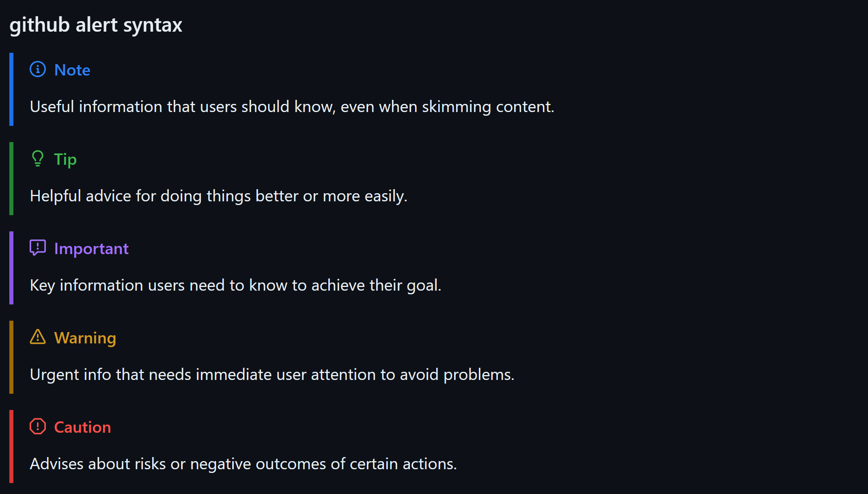Viewport: 868px width, 494px height.
Task: Click the 'Advises about risks or negative outcomes' sentence
Action: coord(243,464)
